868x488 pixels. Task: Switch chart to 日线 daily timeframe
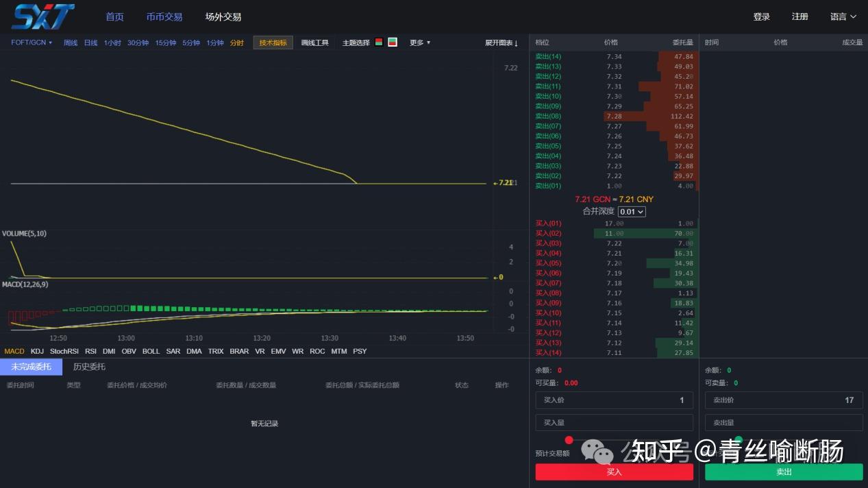tap(90, 42)
